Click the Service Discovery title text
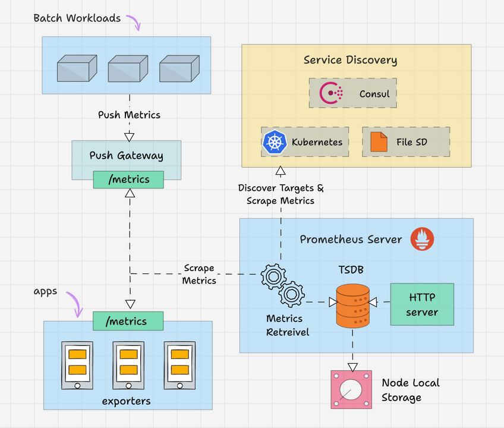 click(x=350, y=60)
